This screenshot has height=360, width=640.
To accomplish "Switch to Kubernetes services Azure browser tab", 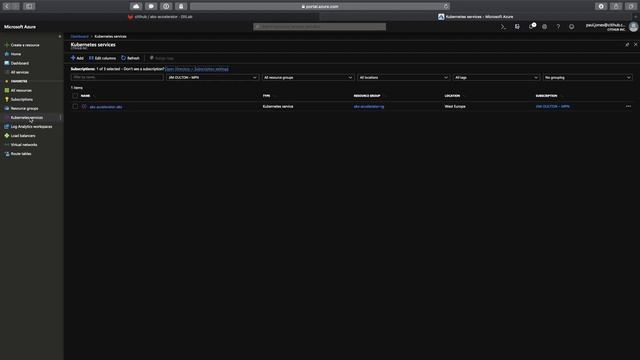I will coord(476,17).
